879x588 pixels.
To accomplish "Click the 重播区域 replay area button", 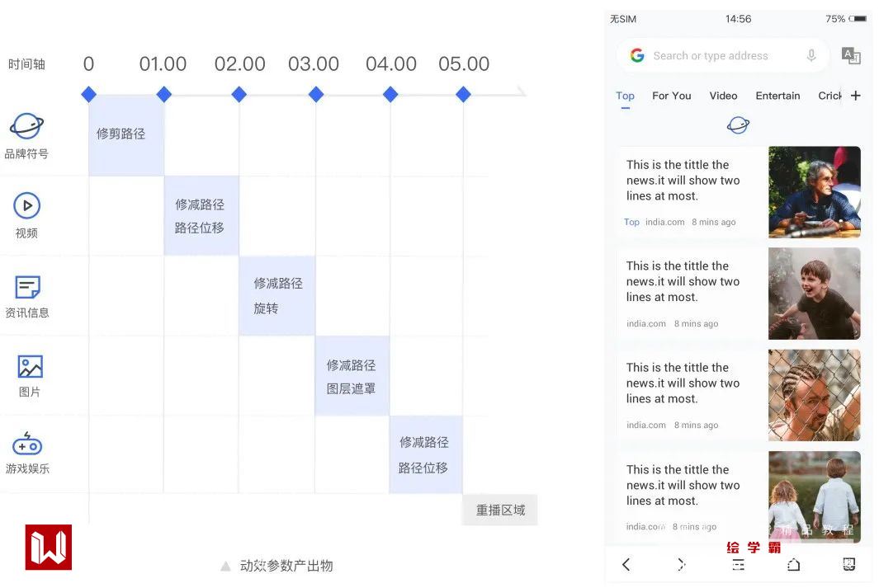I will click(x=500, y=510).
